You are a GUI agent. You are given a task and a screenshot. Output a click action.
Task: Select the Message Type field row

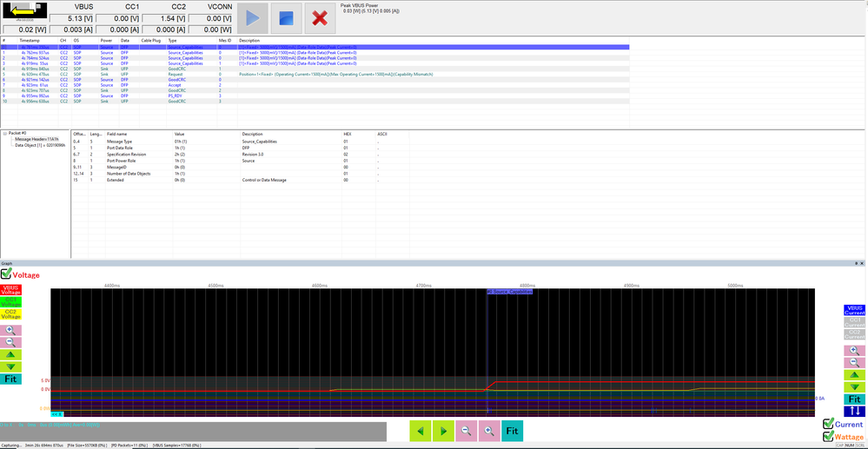tap(241, 142)
